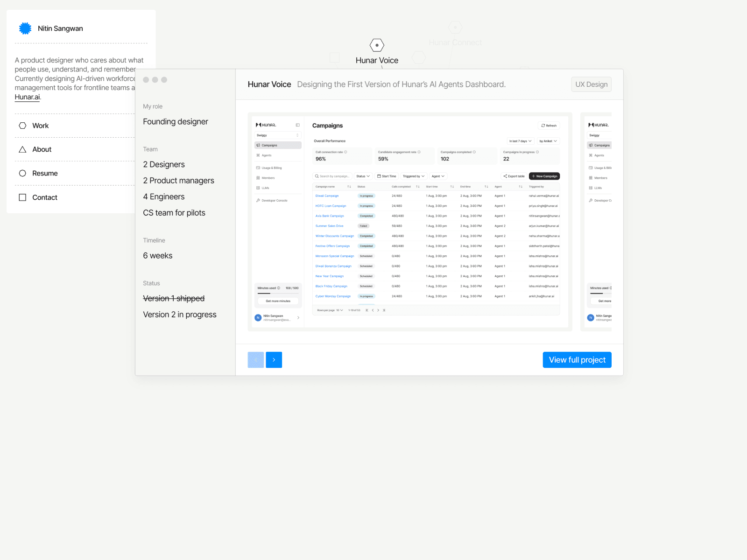Click the View full project button
The image size is (747, 560).
[577, 360]
